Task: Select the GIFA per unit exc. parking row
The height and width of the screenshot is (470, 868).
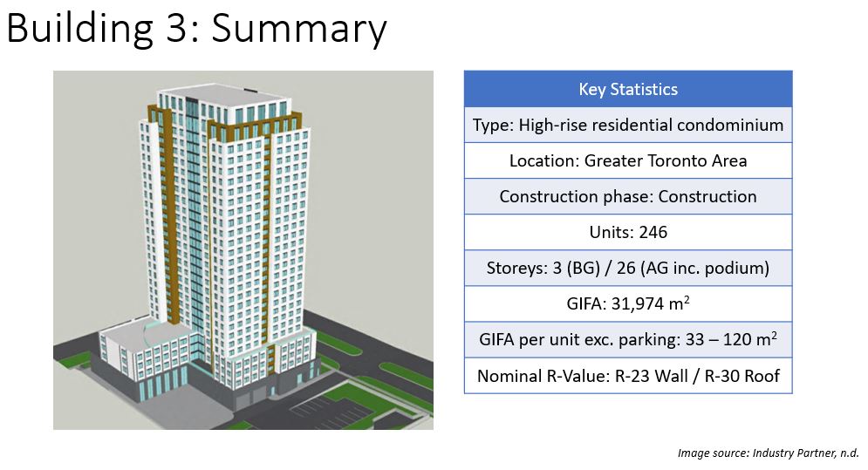Action: coord(628,339)
